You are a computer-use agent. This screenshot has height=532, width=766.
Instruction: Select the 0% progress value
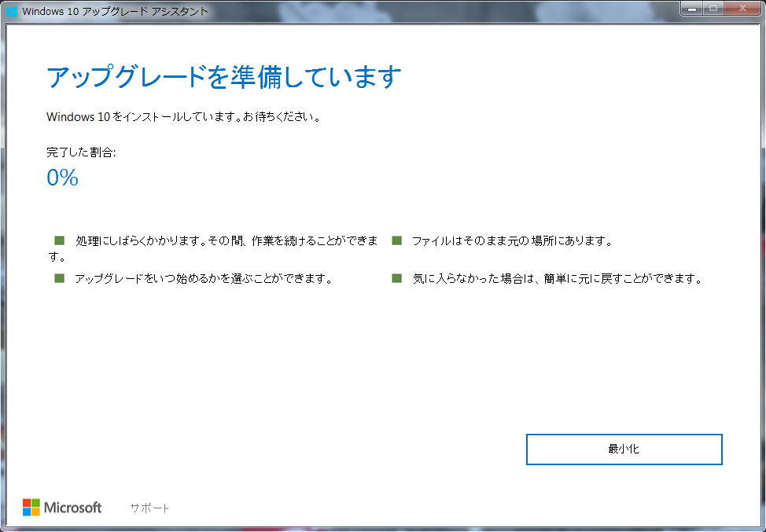63,177
